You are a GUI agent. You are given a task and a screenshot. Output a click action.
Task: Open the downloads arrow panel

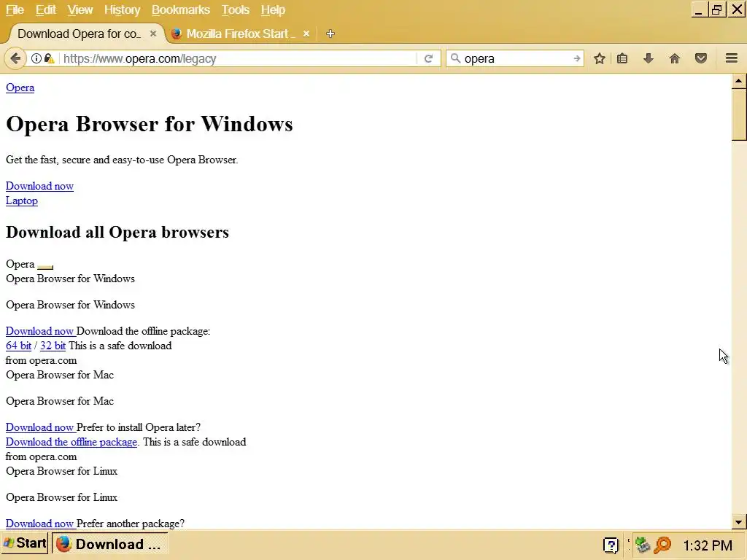click(649, 58)
